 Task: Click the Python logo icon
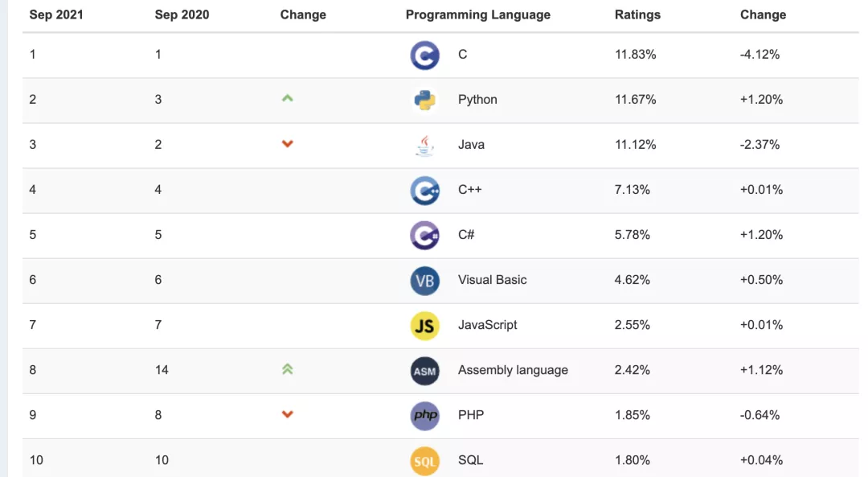coord(424,100)
